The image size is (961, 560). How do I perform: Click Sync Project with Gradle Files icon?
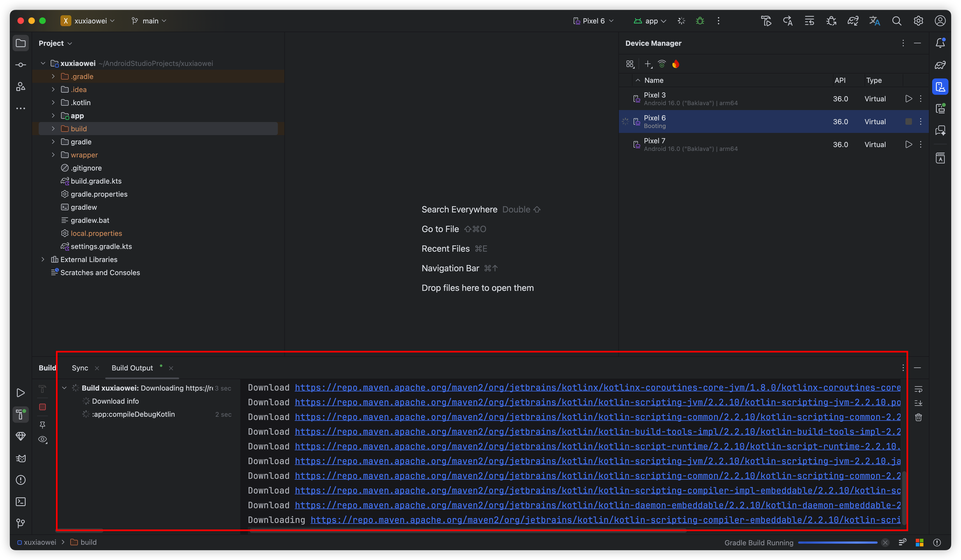(x=853, y=21)
